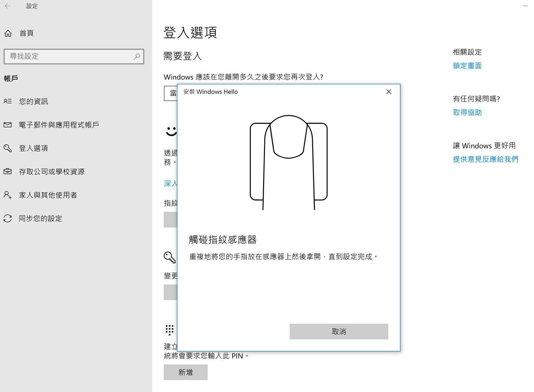The height and width of the screenshot is (392, 534).
Task: Click the 您的資訊 person icon
Action: pos(8,101)
